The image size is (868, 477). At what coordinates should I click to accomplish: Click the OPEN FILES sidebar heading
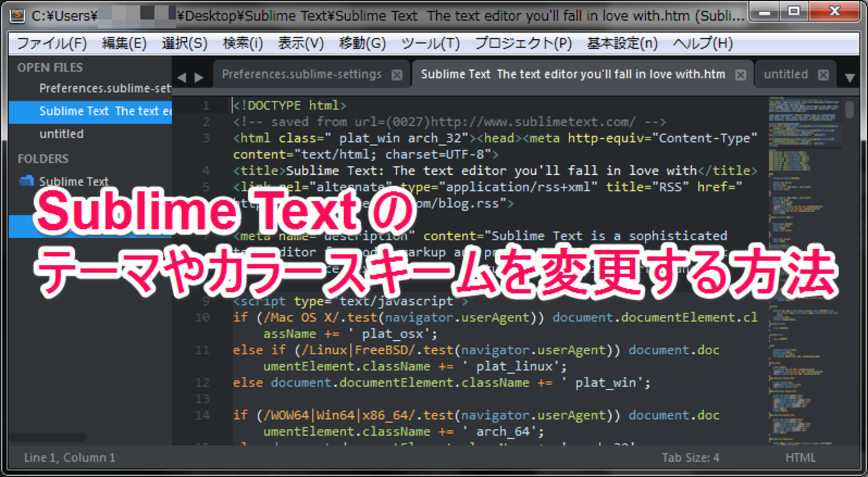(50, 67)
